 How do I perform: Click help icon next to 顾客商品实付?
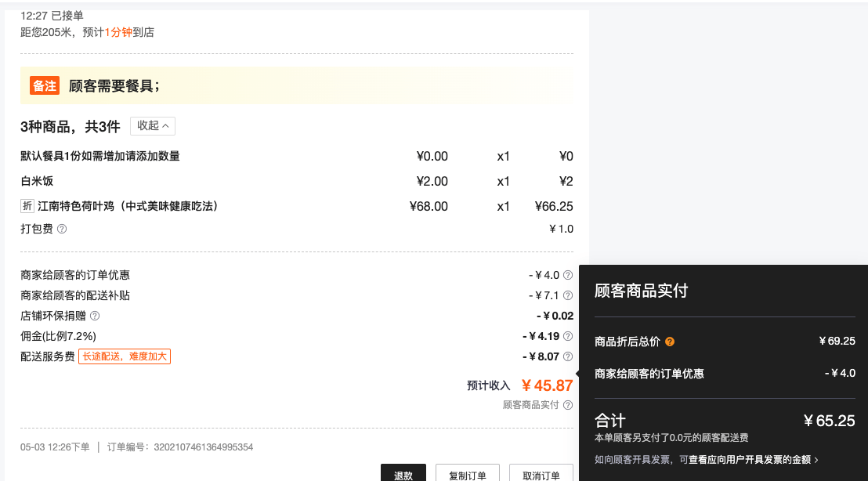click(567, 405)
